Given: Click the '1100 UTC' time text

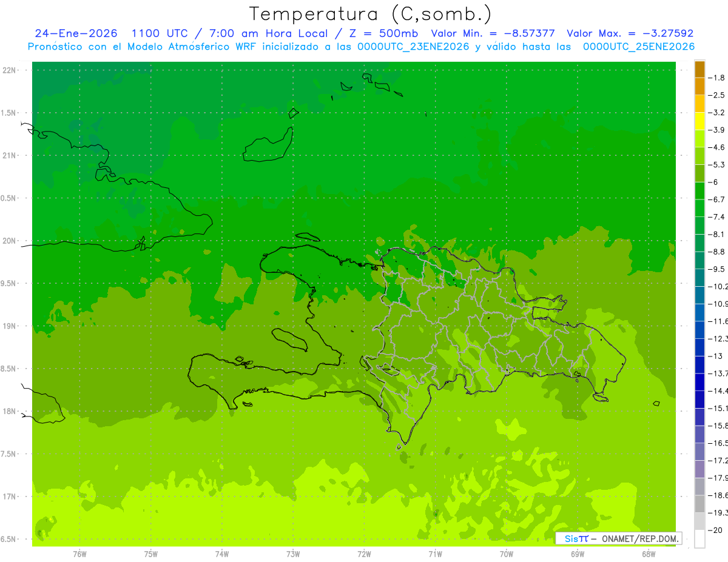Looking at the screenshot, I should 159,33.
